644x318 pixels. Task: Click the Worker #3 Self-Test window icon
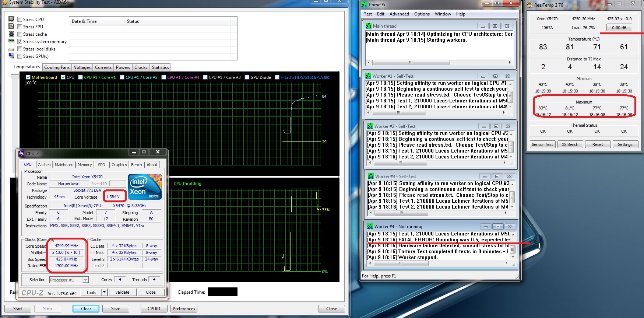(x=371, y=176)
